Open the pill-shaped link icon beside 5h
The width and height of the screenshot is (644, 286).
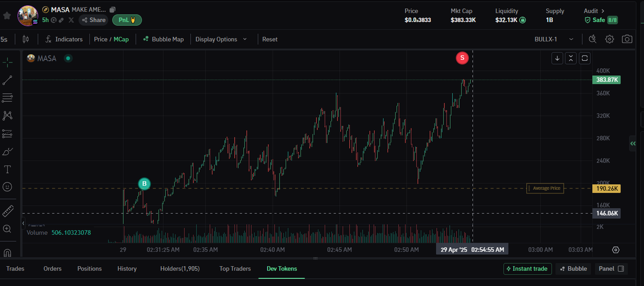[61, 20]
